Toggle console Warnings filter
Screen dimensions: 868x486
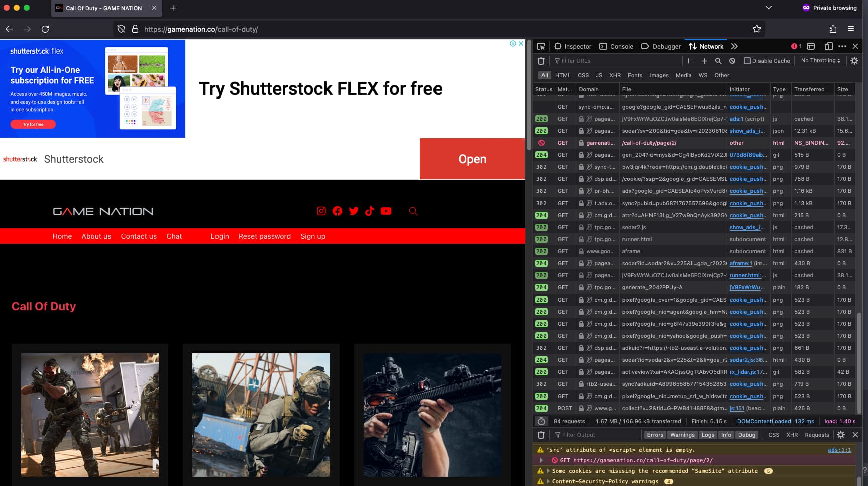682,435
